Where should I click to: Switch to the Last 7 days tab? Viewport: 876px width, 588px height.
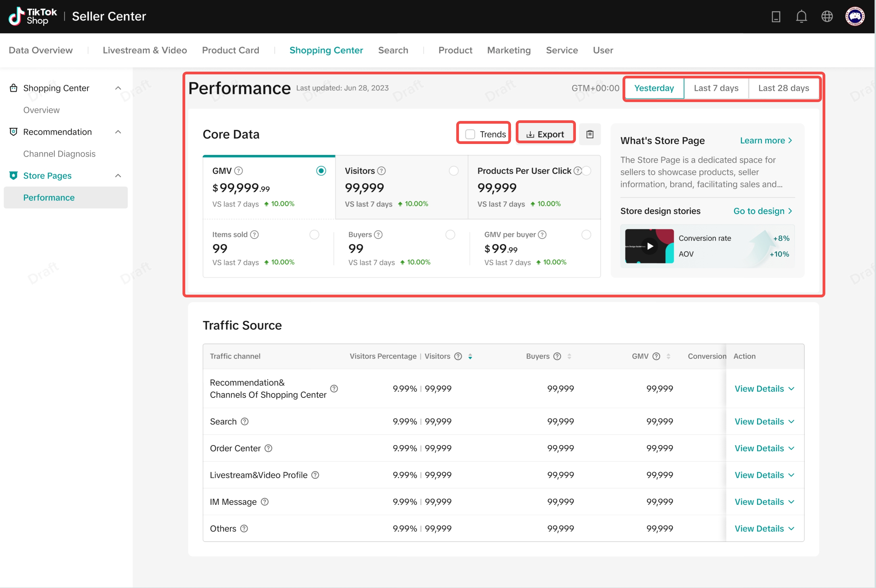(715, 88)
